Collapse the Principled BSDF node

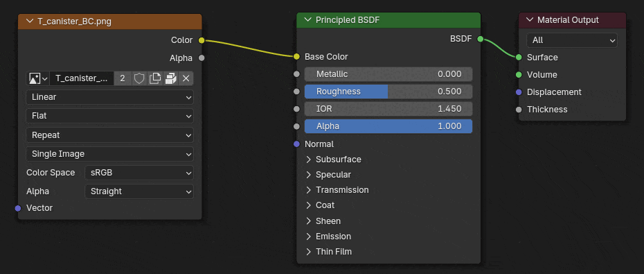click(308, 19)
